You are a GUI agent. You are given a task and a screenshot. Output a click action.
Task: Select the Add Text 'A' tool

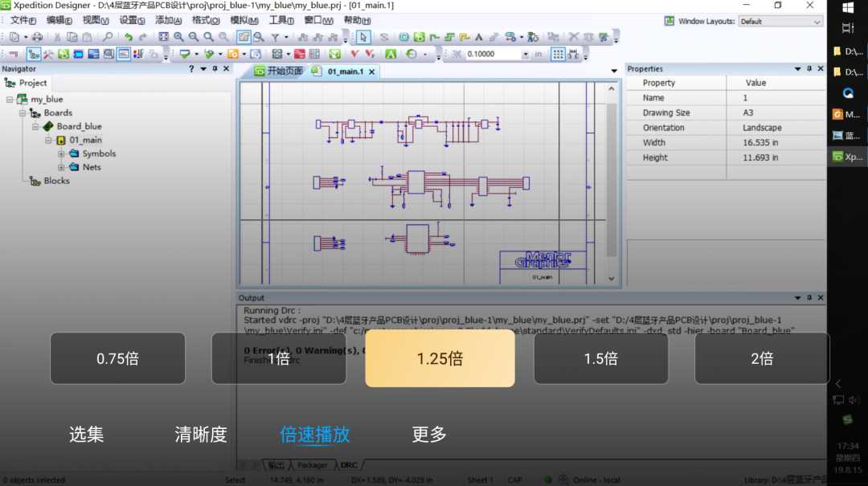click(x=479, y=37)
